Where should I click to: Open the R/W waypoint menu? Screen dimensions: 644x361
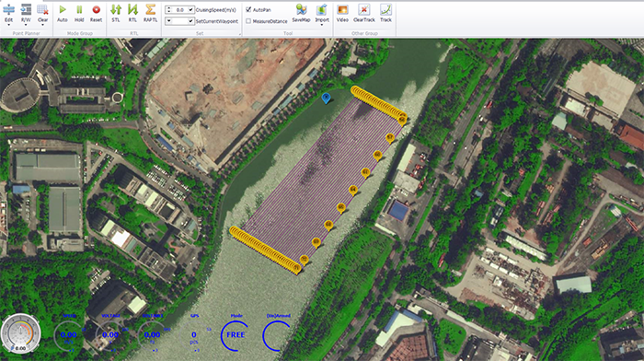pyautogui.click(x=26, y=14)
